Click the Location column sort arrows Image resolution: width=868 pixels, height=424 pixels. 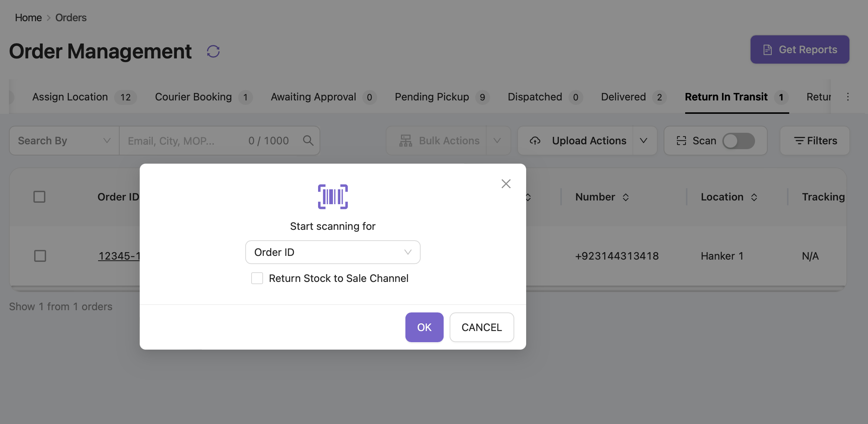[x=754, y=197]
